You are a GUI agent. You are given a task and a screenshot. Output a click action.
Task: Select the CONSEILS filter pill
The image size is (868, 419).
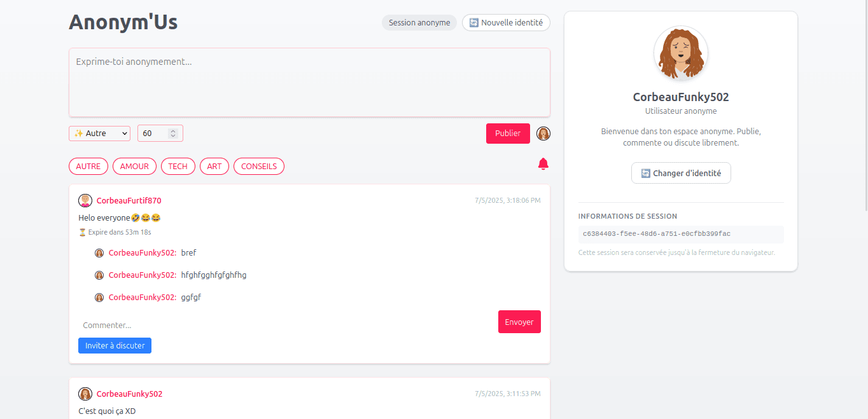[x=258, y=166]
